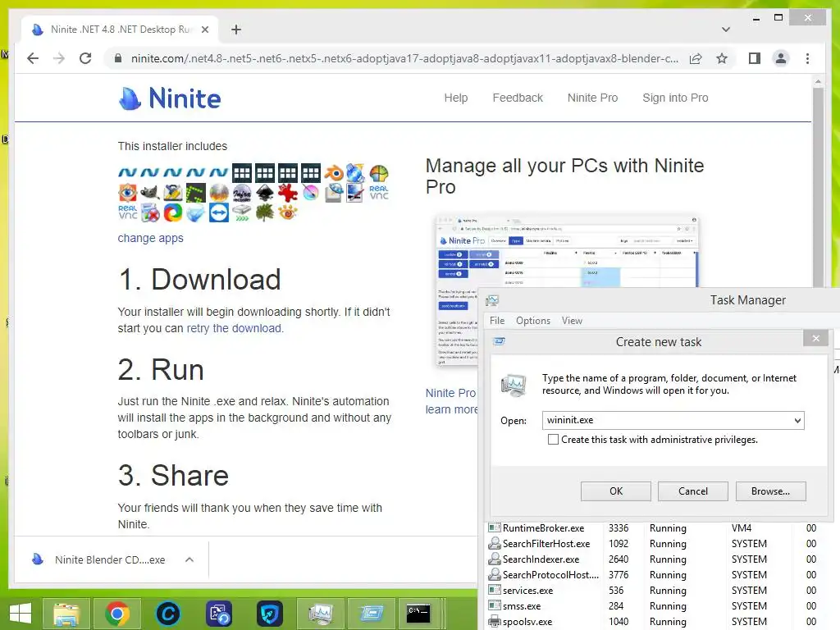
Task: Select SearchIndexer.exe process row
Action: 660,559
